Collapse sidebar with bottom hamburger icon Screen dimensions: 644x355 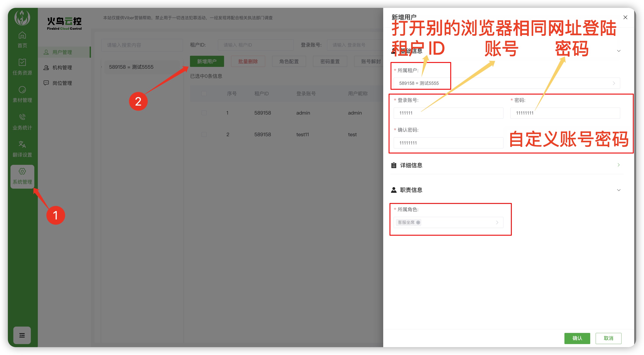(x=22, y=335)
